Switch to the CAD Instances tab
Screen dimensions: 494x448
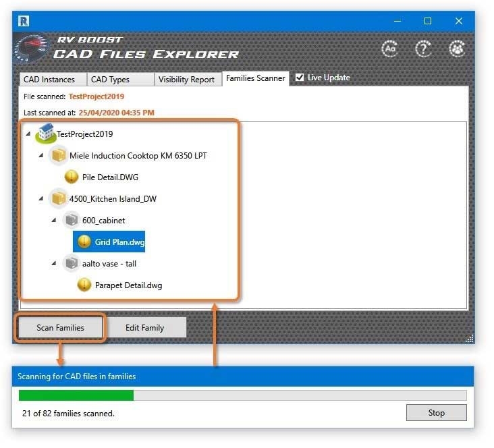pyautogui.click(x=53, y=80)
